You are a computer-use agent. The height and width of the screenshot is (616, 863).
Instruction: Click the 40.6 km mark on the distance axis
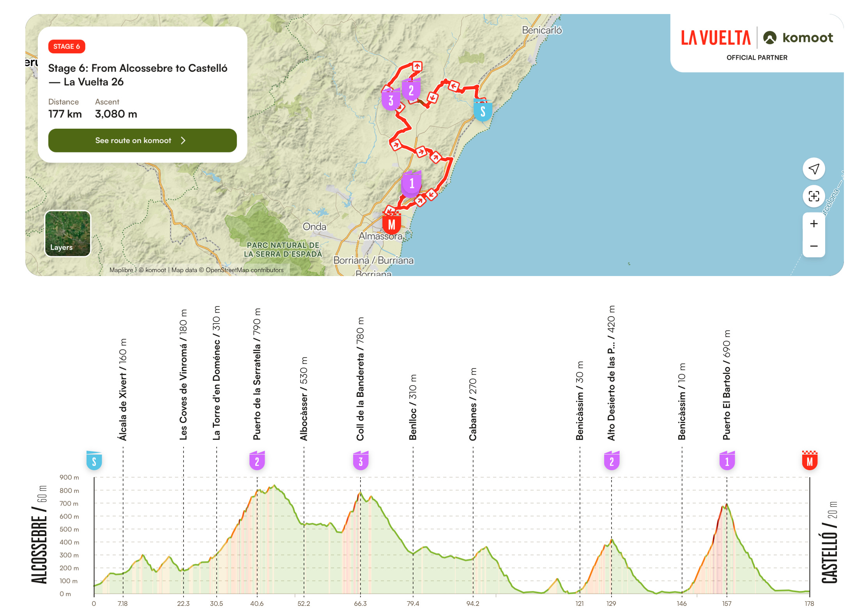point(257,604)
